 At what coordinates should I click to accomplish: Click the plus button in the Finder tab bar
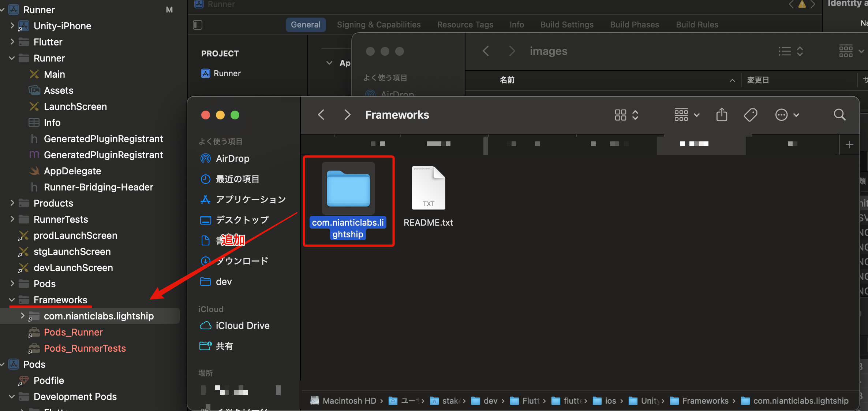coord(849,144)
